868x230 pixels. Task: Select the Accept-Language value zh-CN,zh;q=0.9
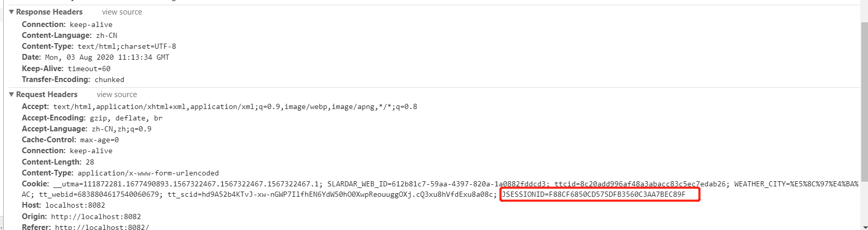click(x=122, y=129)
